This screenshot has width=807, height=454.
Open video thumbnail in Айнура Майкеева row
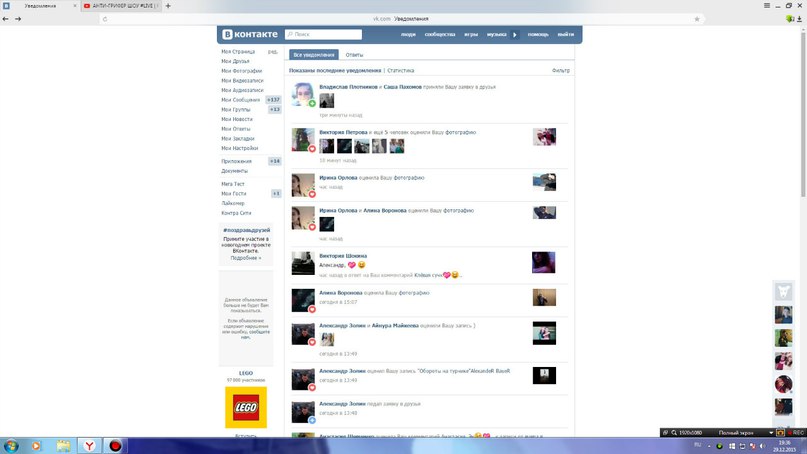(x=544, y=333)
